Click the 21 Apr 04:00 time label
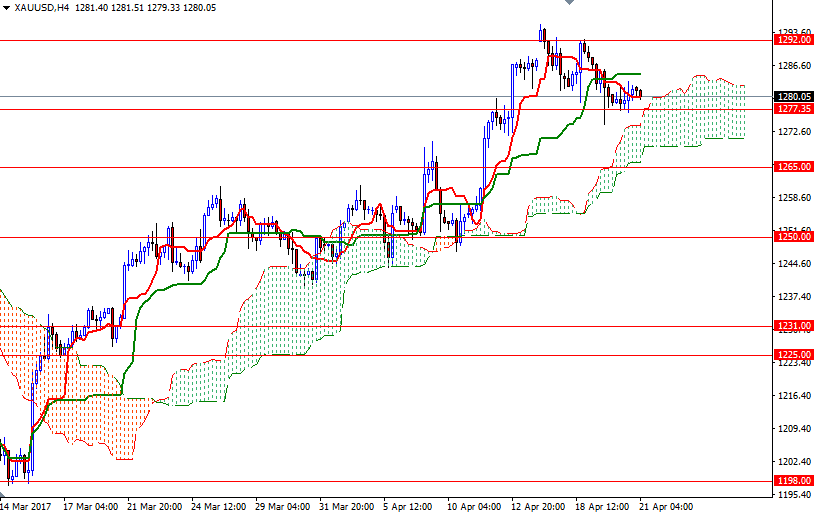The height and width of the screenshot is (514, 814). pos(666,506)
